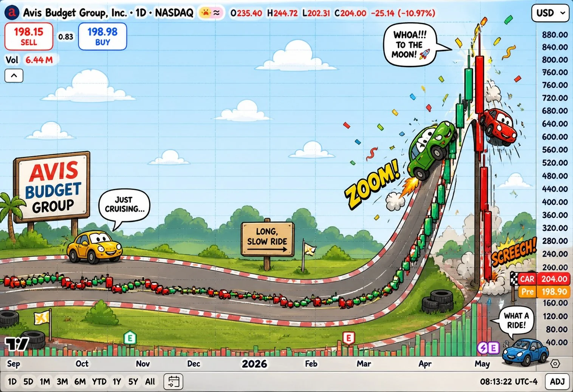Click the purple E earnings marker near May
This screenshot has width=573, height=392.
[x=493, y=347]
